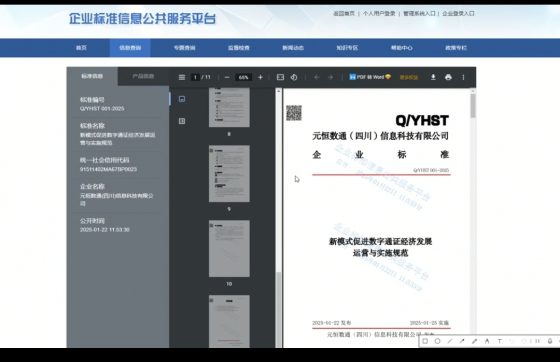
Task: Open the 专题查询 navigation item
Action: tap(184, 48)
